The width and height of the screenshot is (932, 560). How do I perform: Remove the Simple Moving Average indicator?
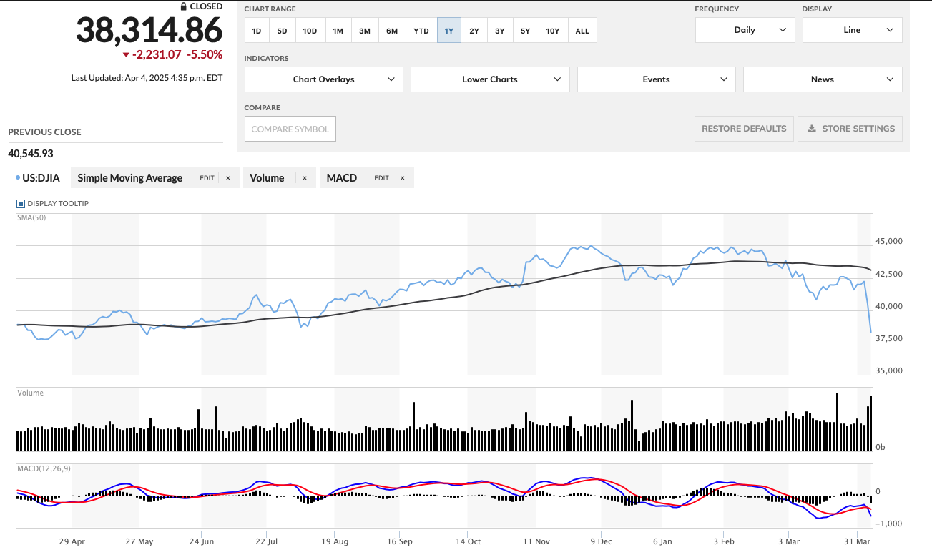(x=228, y=178)
